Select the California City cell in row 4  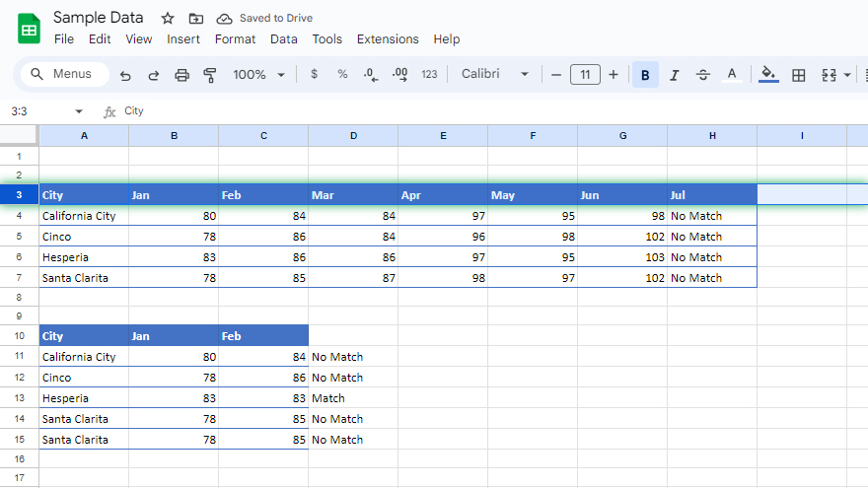click(x=84, y=216)
